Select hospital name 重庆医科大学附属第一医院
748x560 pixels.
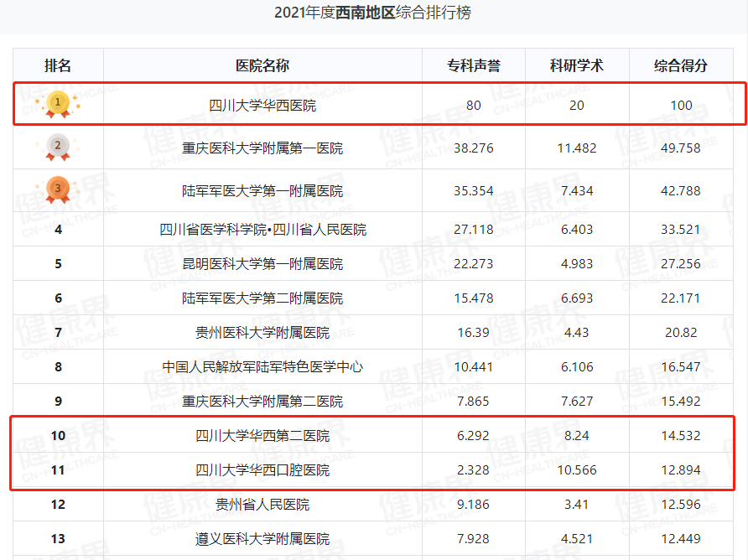tap(262, 148)
